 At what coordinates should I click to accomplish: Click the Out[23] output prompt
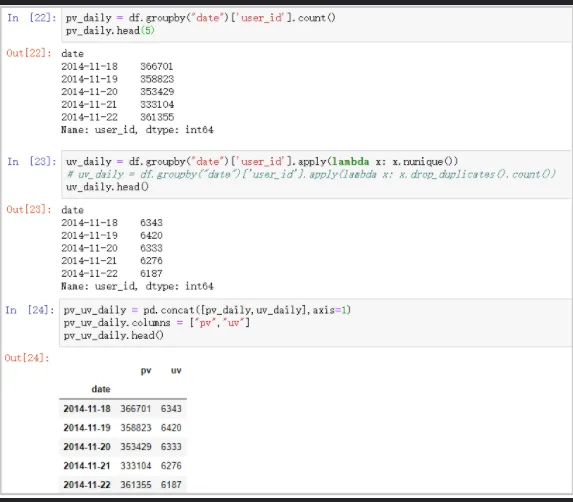(x=29, y=209)
